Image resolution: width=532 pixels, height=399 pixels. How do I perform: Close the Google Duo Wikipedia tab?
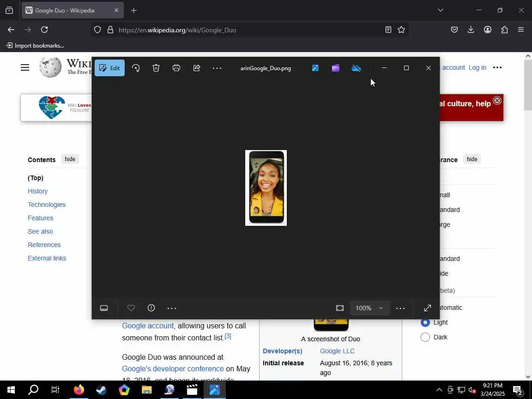pyautogui.click(x=116, y=11)
